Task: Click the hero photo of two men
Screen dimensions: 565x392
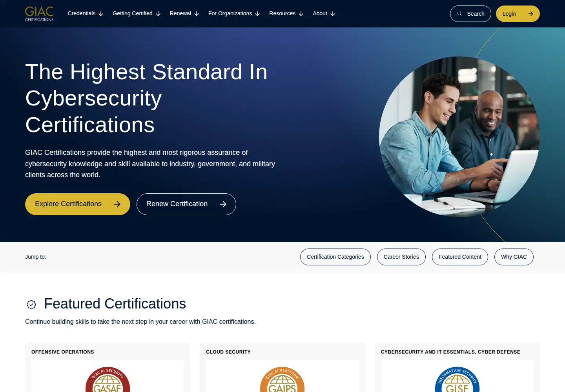Action: pyautogui.click(x=459, y=137)
